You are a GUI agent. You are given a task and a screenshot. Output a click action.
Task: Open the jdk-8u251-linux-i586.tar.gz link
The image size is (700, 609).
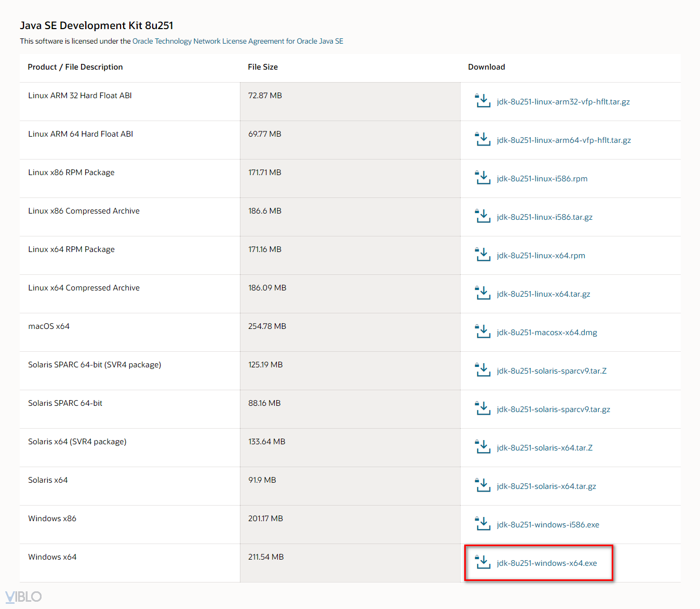coord(544,217)
